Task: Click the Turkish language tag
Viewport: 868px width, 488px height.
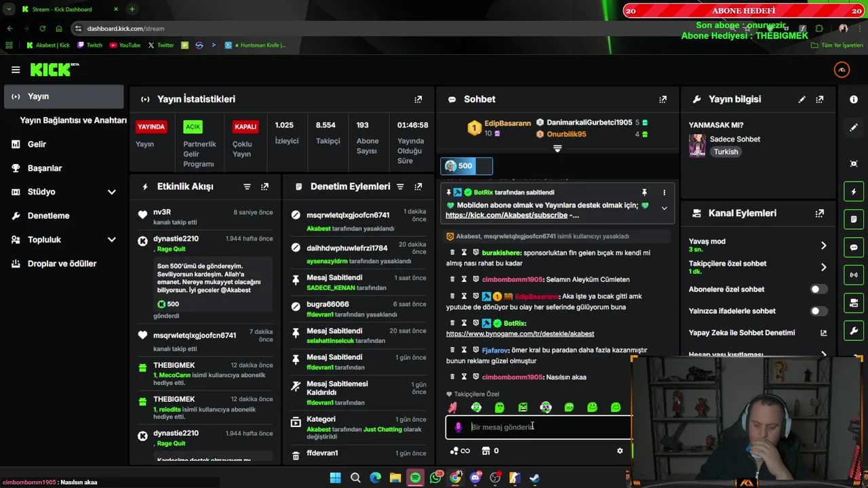Action: [x=726, y=152]
